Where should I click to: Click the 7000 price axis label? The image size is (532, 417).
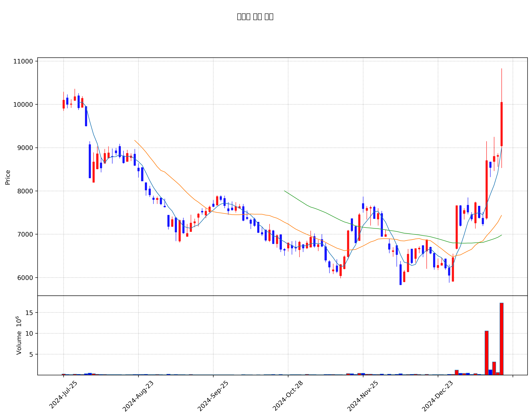pyautogui.click(x=25, y=234)
